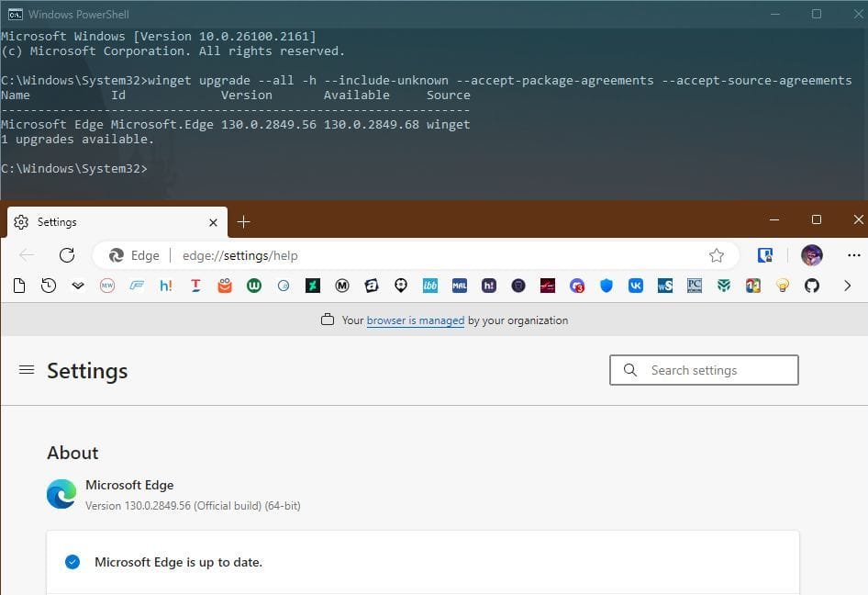The width and height of the screenshot is (868, 595).
Task: Open the black-and-green DeviantArt bookmark
Action: pos(313,286)
